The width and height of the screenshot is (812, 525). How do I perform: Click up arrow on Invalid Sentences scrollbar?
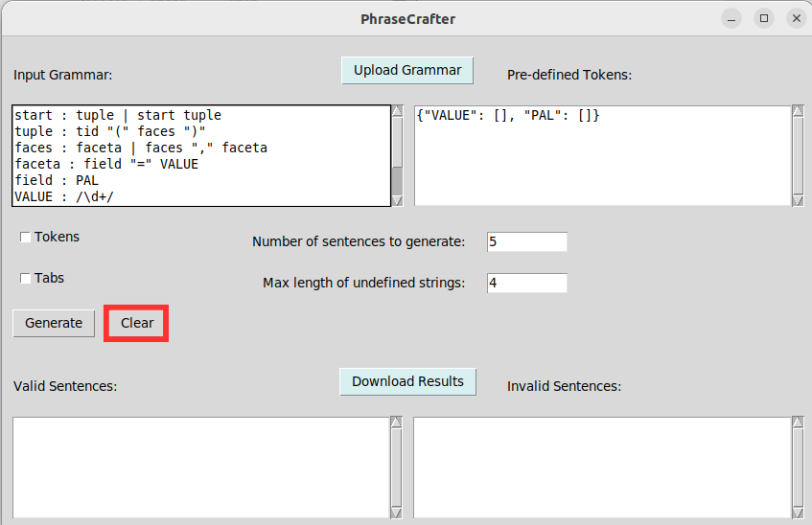click(x=798, y=422)
